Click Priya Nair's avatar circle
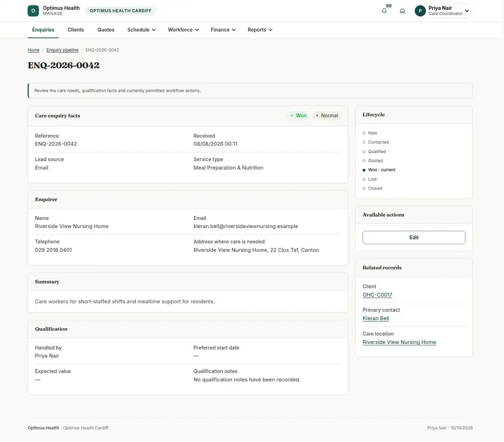This screenshot has height=442, width=504. 420,11
